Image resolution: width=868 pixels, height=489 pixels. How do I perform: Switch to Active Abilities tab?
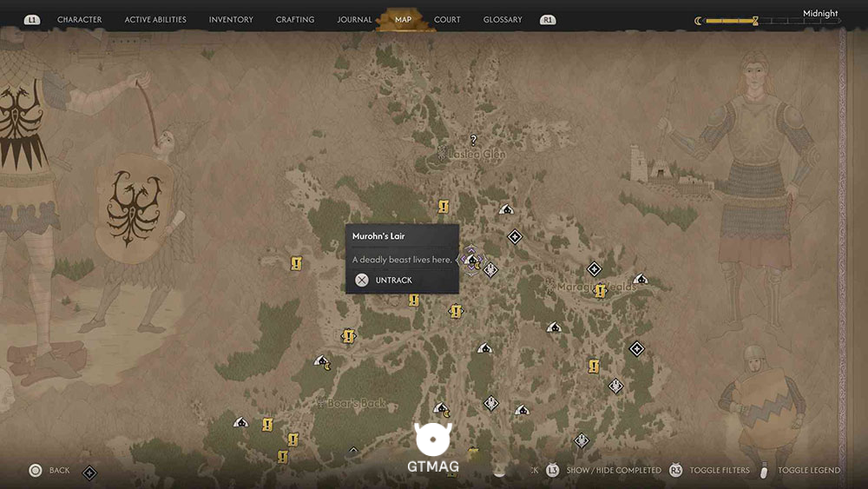coord(155,19)
